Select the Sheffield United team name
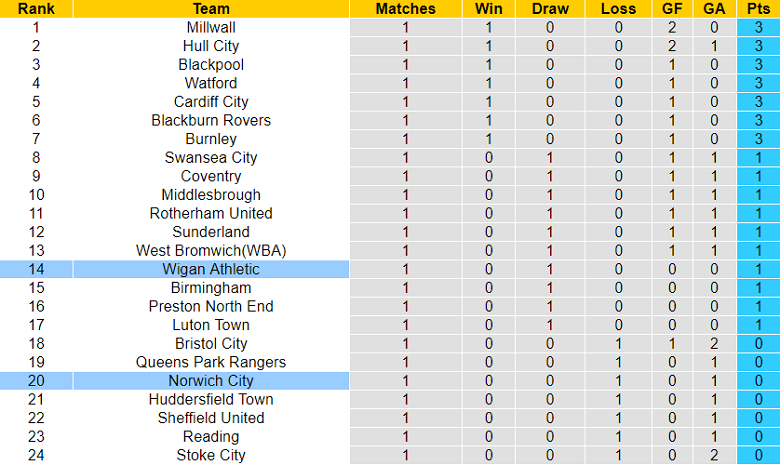Image resolution: width=780 pixels, height=465 pixels. pyautogui.click(x=211, y=418)
